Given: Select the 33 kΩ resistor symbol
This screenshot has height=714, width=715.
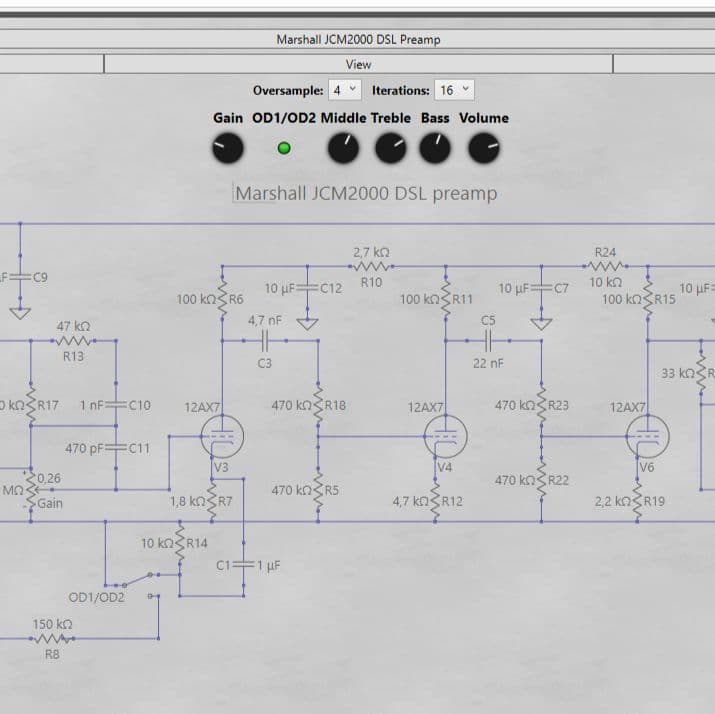Looking at the screenshot, I should click(701, 373).
